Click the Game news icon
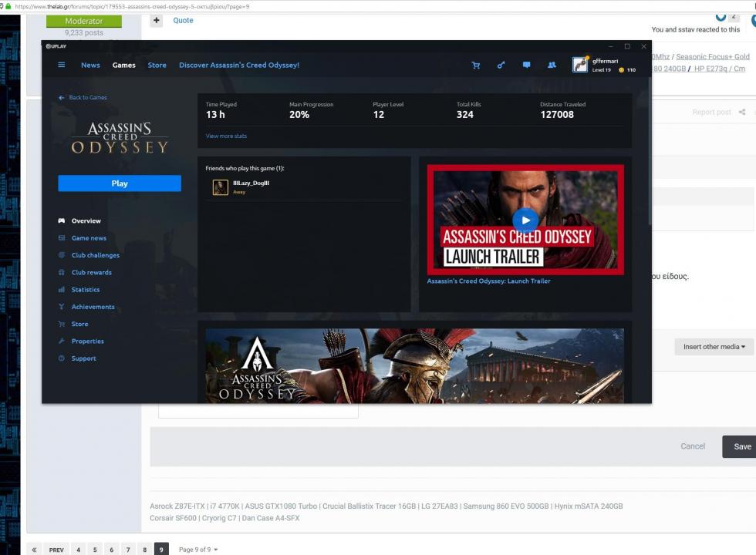 point(61,238)
